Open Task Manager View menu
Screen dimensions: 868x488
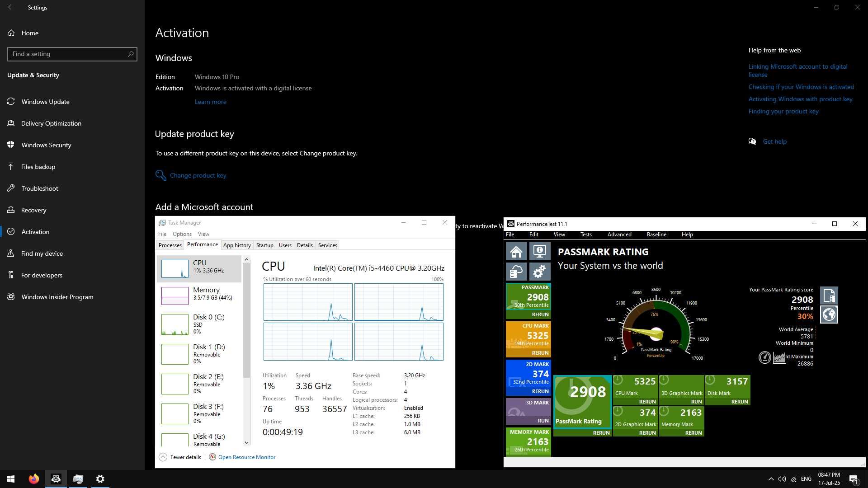(203, 234)
